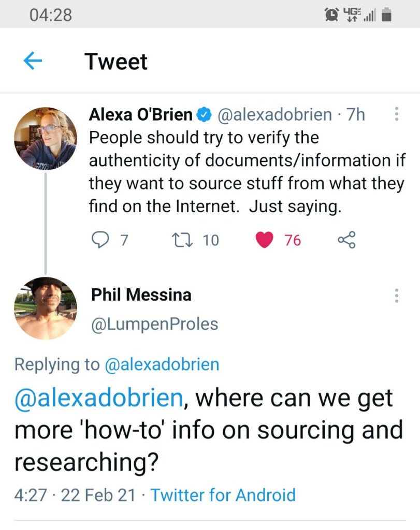This screenshot has height=530, width=420.
Task: Tap the @alexadobrien mention in the reply text
Action: pos(98,399)
